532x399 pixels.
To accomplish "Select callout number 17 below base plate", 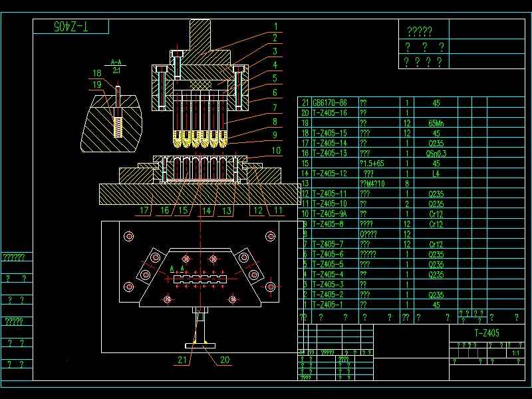I will click(144, 211).
